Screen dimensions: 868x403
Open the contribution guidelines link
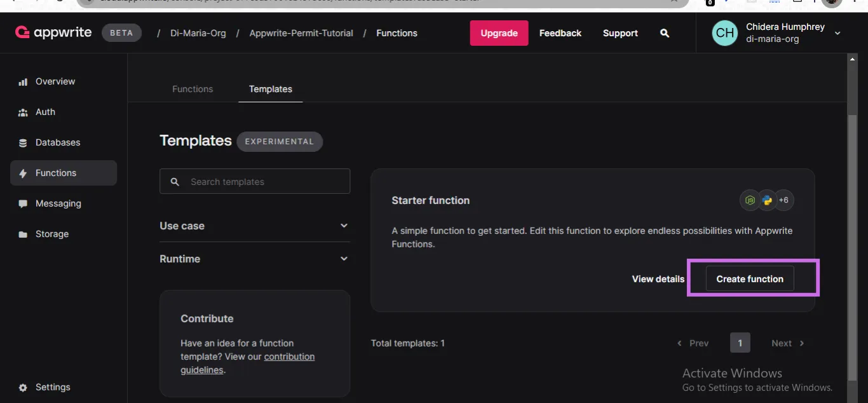tap(248, 363)
